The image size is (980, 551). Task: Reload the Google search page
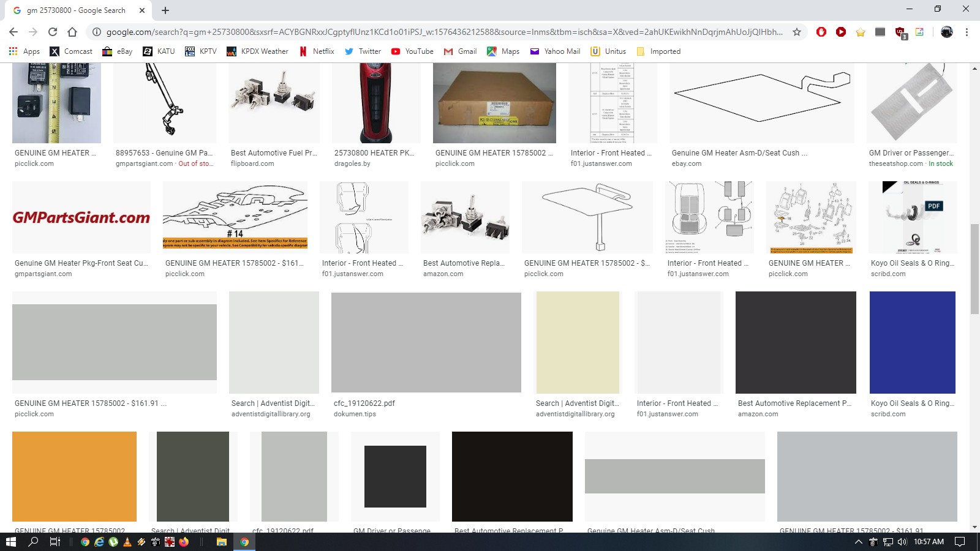point(53,32)
